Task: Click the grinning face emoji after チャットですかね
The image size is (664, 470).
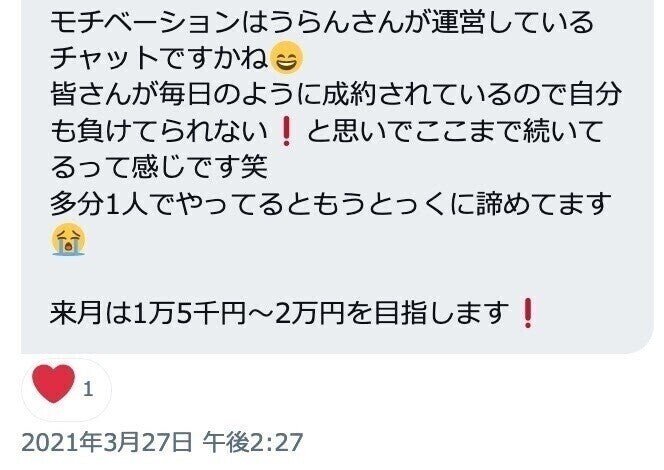Action: coord(287,58)
